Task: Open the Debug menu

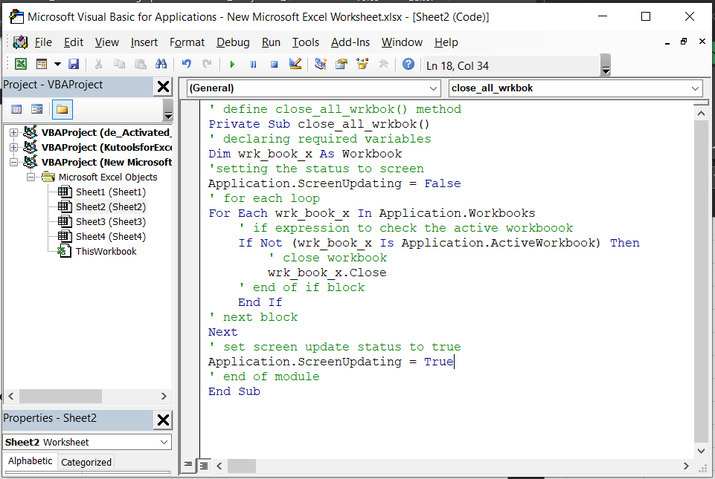Action: (x=233, y=42)
